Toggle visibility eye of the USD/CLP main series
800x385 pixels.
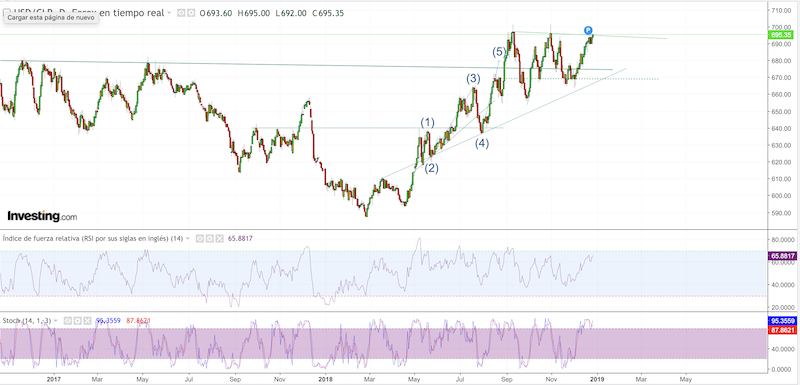point(181,13)
